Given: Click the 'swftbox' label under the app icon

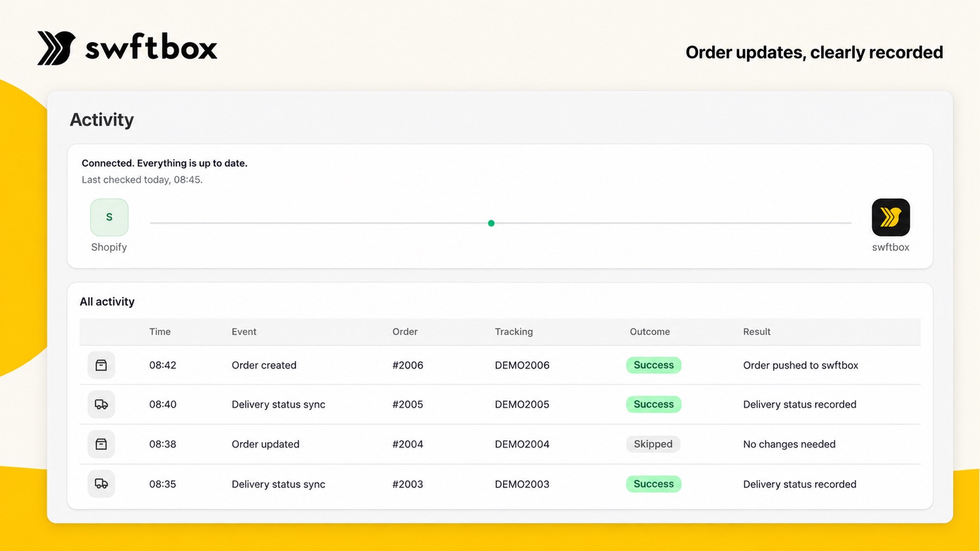Looking at the screenshot, I should coord(891,247).
